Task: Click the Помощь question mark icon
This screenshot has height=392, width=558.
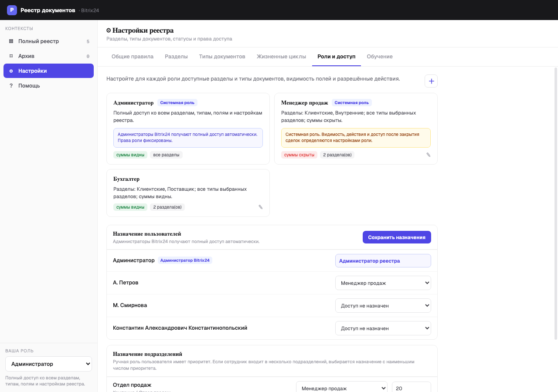Action: pos(11,86)
